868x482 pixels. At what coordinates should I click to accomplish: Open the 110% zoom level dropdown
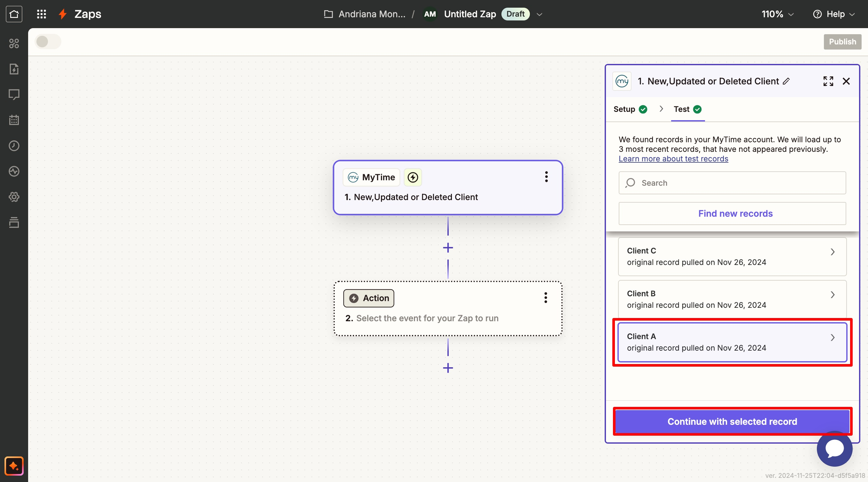pyautogui.click(x=777, y=14)
